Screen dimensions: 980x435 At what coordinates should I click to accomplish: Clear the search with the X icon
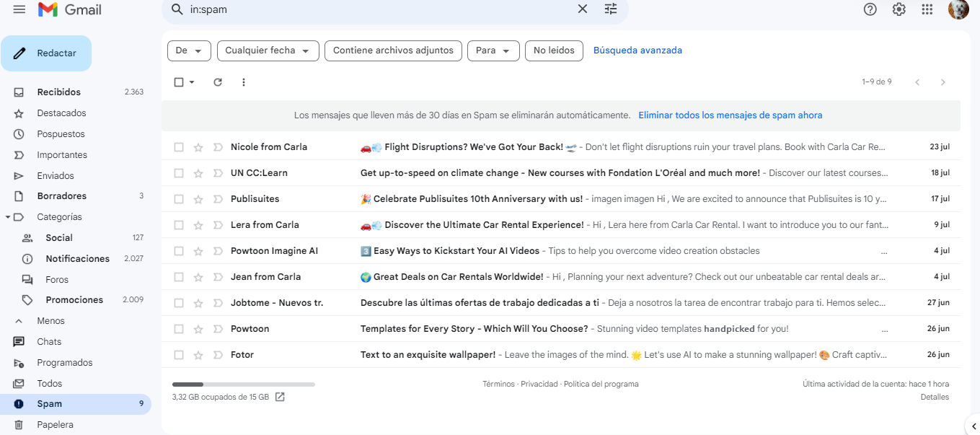pos(583,9)
